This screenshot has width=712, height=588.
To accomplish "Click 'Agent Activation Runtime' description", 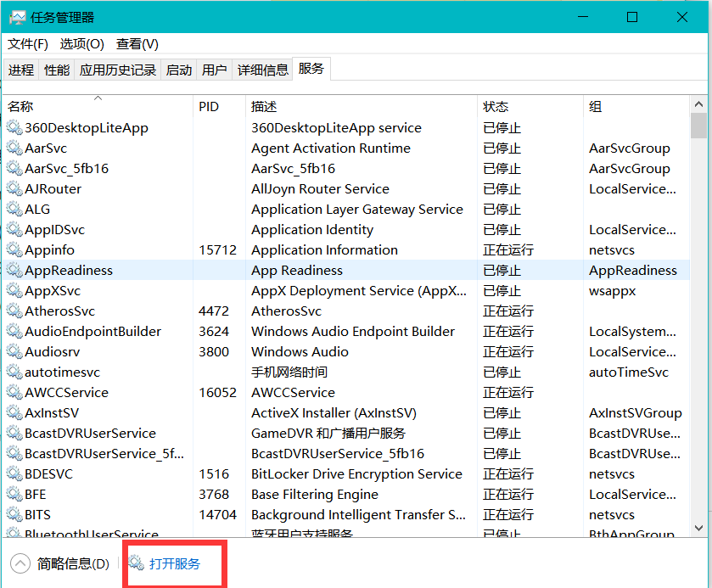I will coord(331,148).
